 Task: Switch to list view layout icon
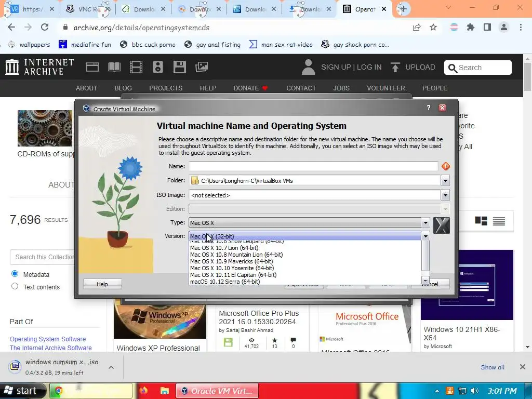click(499, 221)
